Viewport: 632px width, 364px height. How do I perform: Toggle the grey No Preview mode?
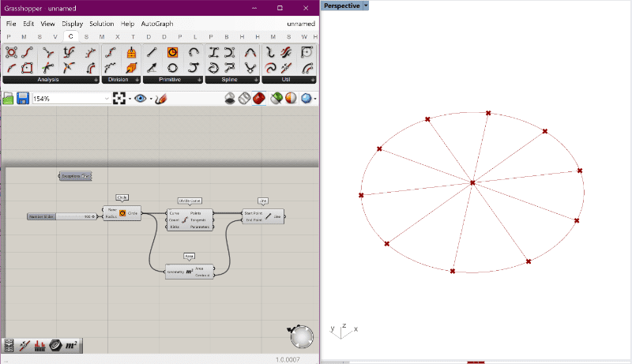[230, 98]
